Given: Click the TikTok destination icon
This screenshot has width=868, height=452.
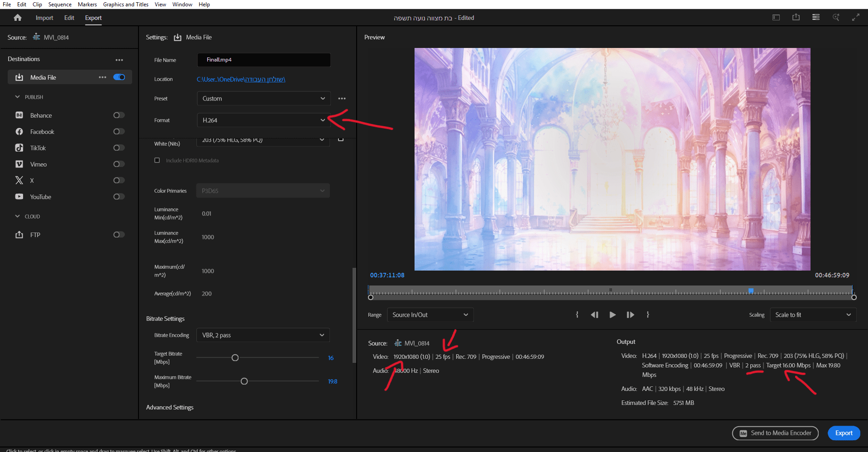Looking at the screenshot, I should pos(19,148).
